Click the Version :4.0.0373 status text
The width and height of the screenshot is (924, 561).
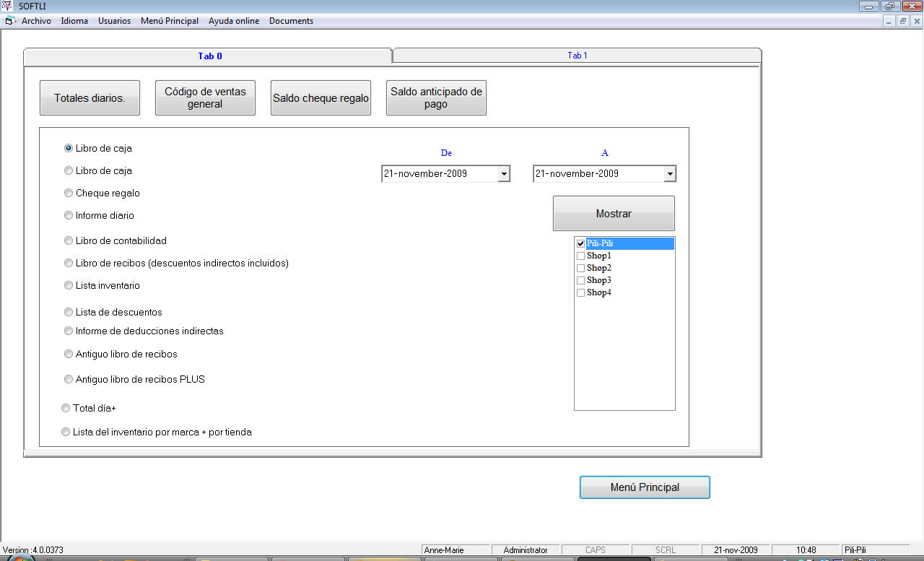click(x=33, y=550)
